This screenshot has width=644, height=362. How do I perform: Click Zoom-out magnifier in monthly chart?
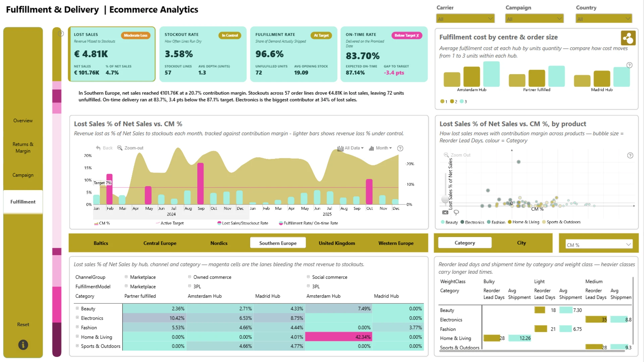click(120, 148)
